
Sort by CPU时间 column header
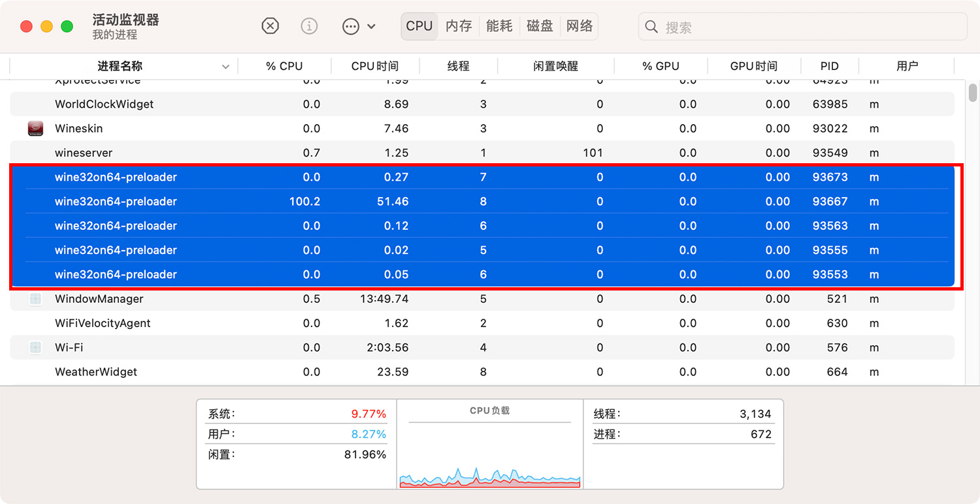(x=375, y=66)
